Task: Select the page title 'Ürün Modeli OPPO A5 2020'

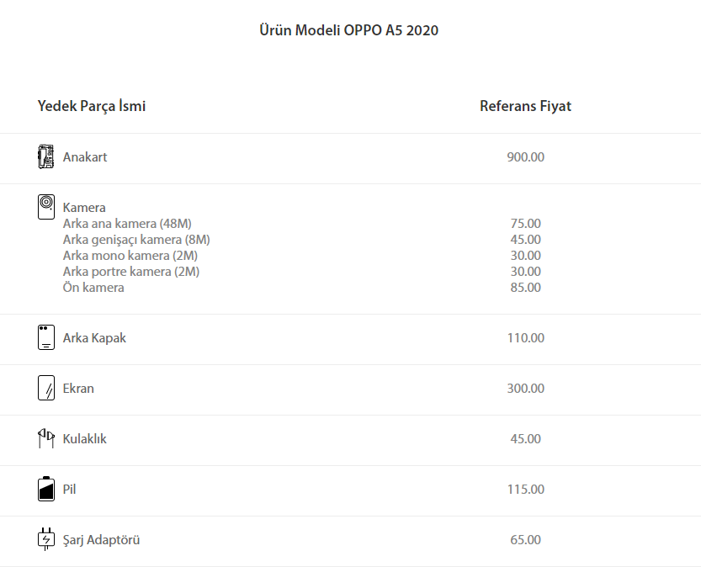Action: (348, 30)
